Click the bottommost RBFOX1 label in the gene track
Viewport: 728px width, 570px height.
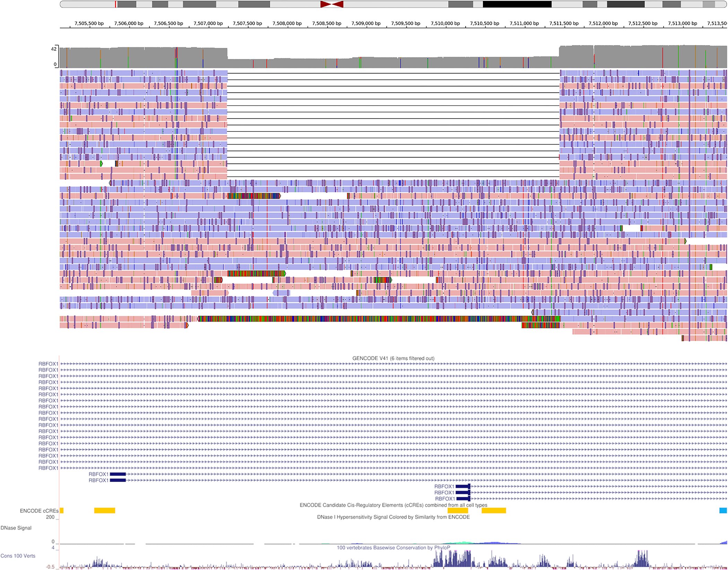click(x=445, y=499)
